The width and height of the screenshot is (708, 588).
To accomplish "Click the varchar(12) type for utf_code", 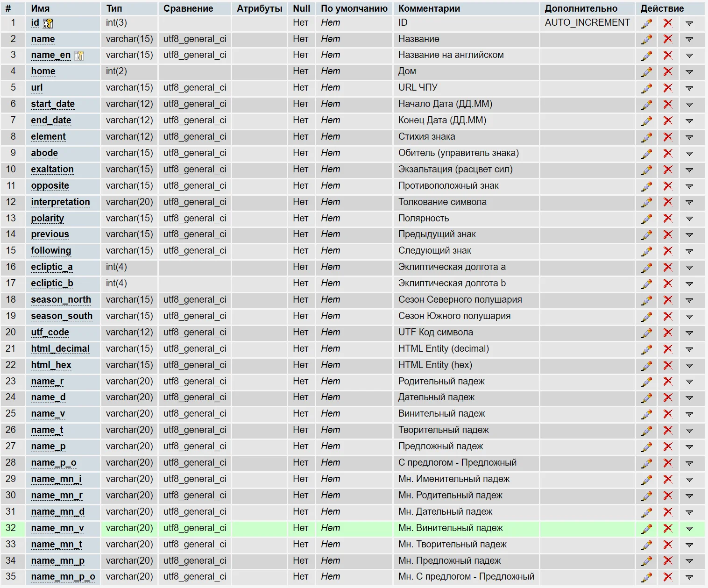I will click(129, 332).
